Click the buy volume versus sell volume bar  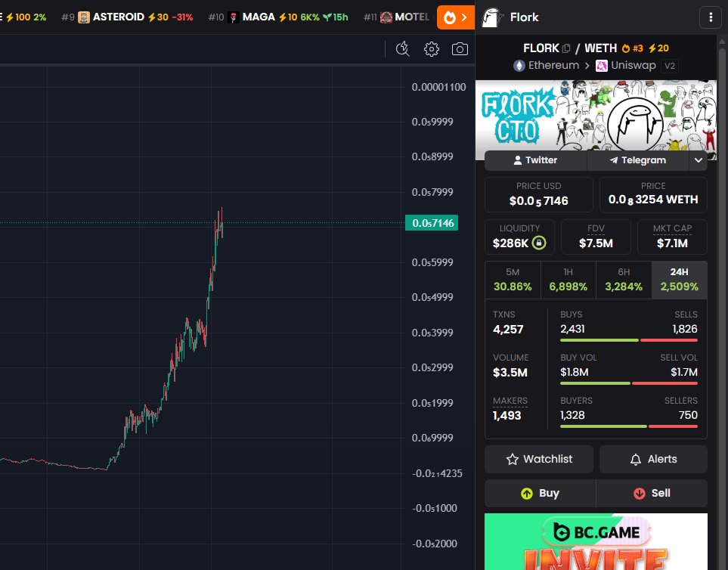(x=629, y=383)
